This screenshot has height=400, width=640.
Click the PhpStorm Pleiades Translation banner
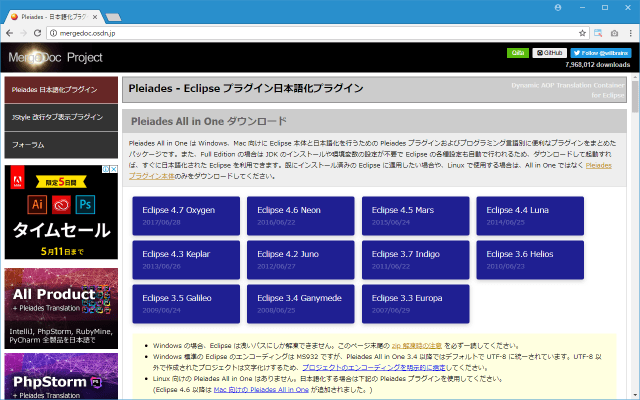61,376
